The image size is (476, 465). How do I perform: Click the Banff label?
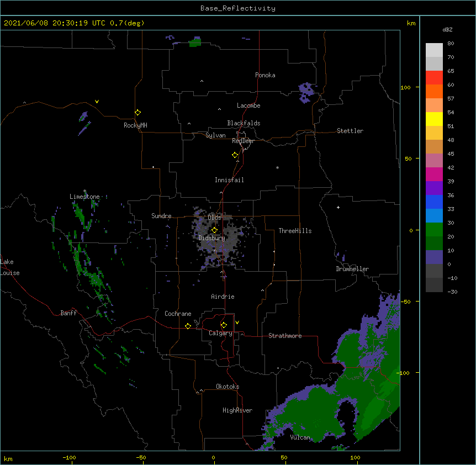click(x=68, y=313)
